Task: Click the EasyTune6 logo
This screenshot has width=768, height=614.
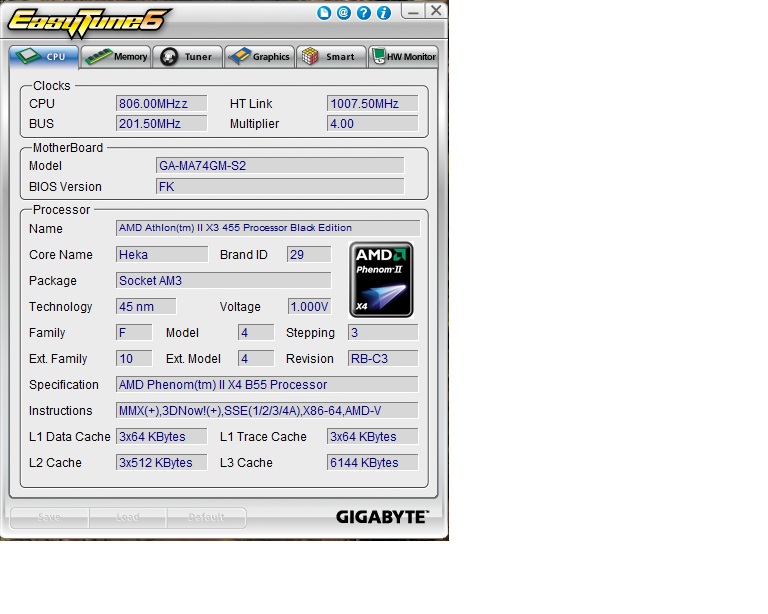Action: [88, 22]
